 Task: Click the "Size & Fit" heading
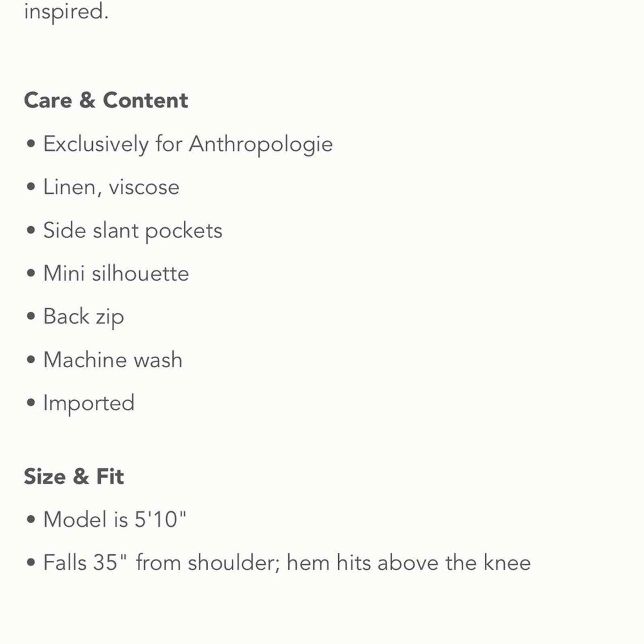tap(74, 476)
